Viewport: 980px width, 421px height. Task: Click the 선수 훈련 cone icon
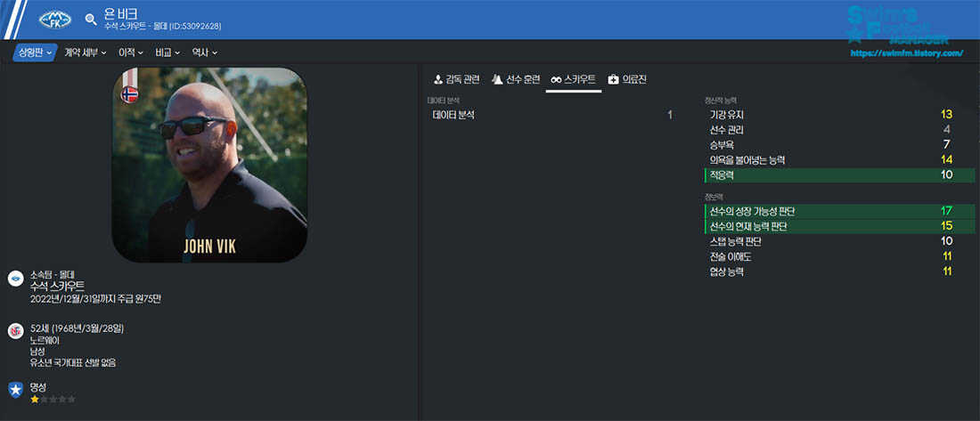click(497, 79)
